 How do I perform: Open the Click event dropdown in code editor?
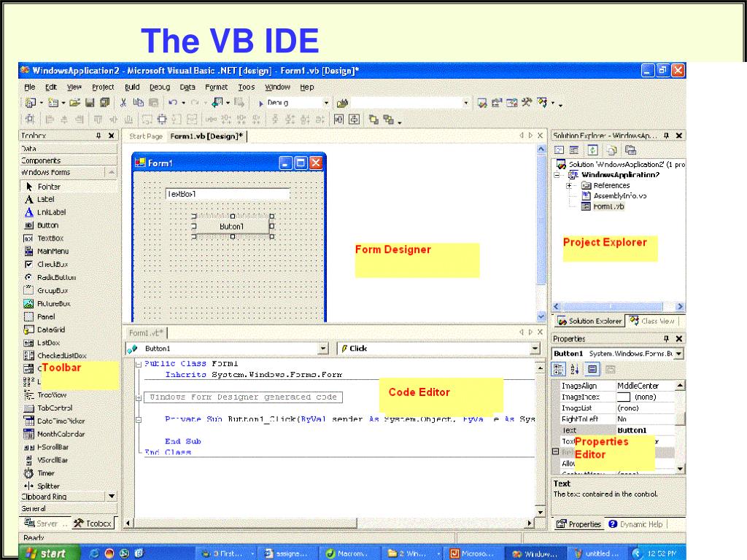535,349
